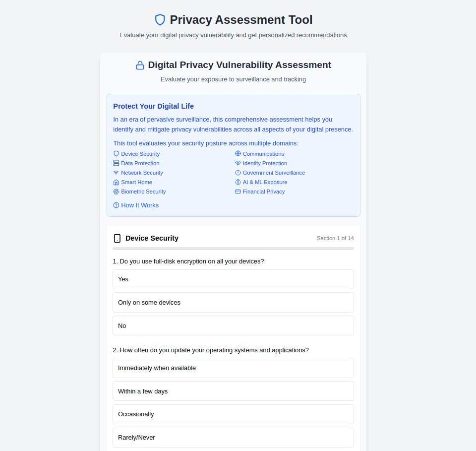The image size is (476, 451).
Task: Click the Device Security shield icon
Action: 116,154
